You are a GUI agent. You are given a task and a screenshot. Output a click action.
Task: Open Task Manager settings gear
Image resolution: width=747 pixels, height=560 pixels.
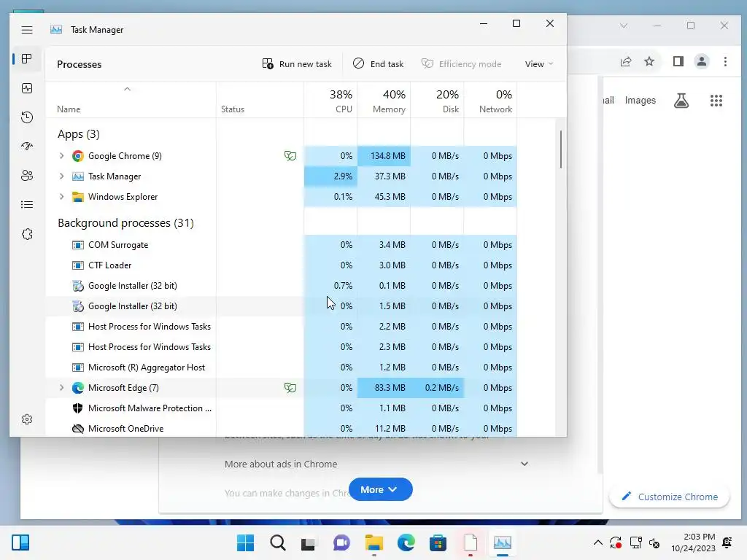(x=27, y=419)
